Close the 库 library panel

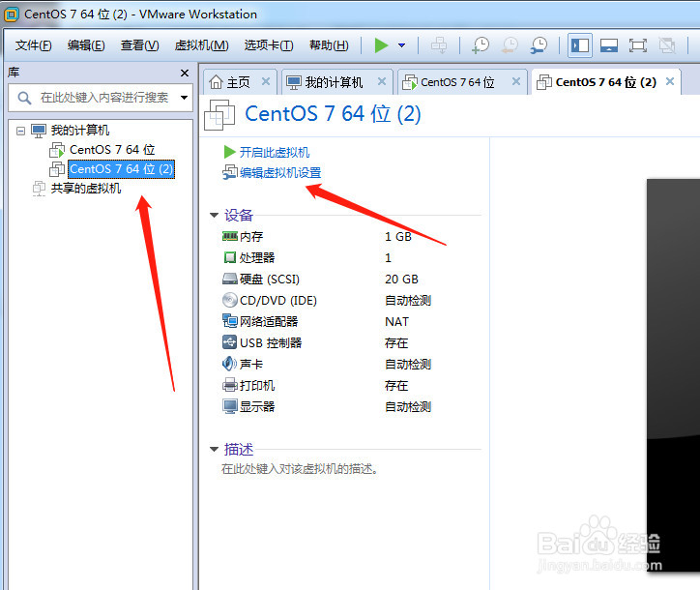pos(185,73)
